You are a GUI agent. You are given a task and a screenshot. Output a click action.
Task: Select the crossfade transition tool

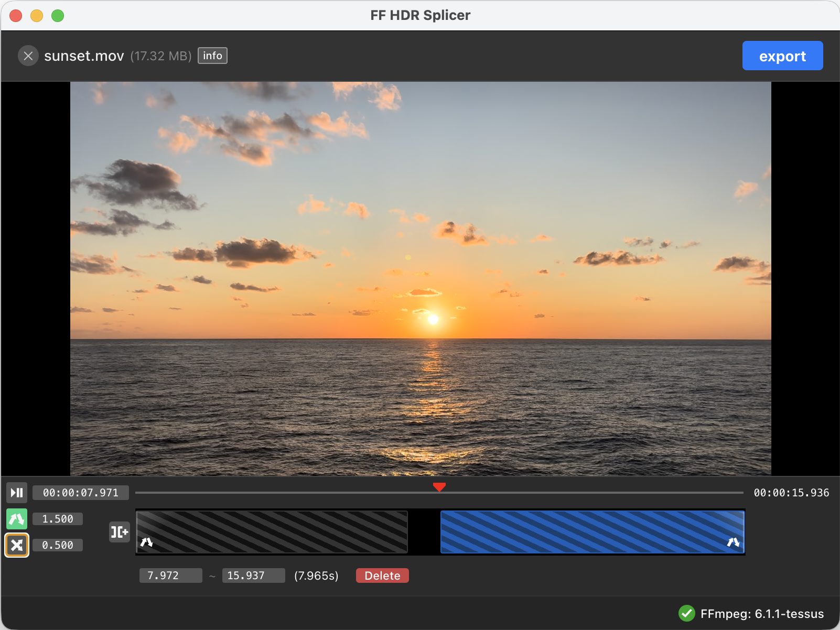[x=16, y=545]
